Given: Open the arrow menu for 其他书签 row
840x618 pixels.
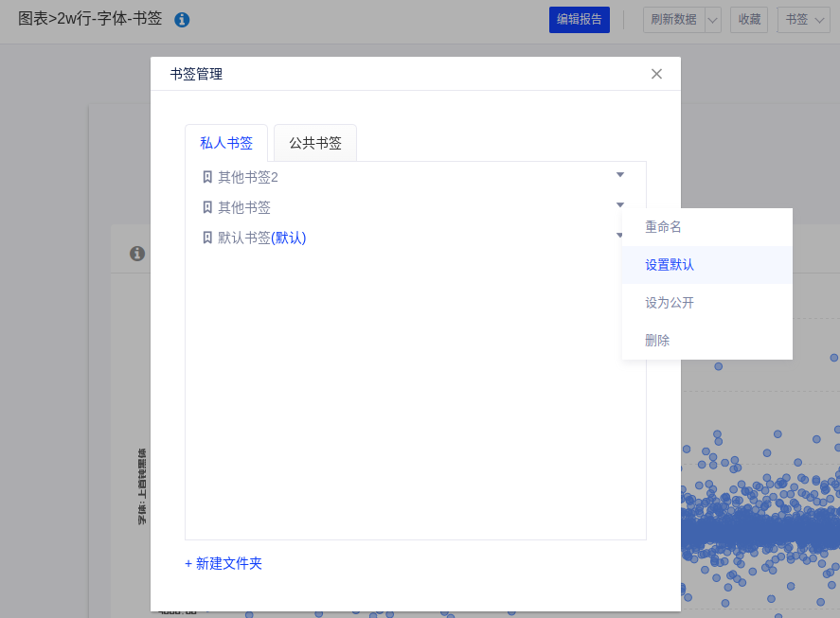Looking at the screenshot, I should coord(620,204).
